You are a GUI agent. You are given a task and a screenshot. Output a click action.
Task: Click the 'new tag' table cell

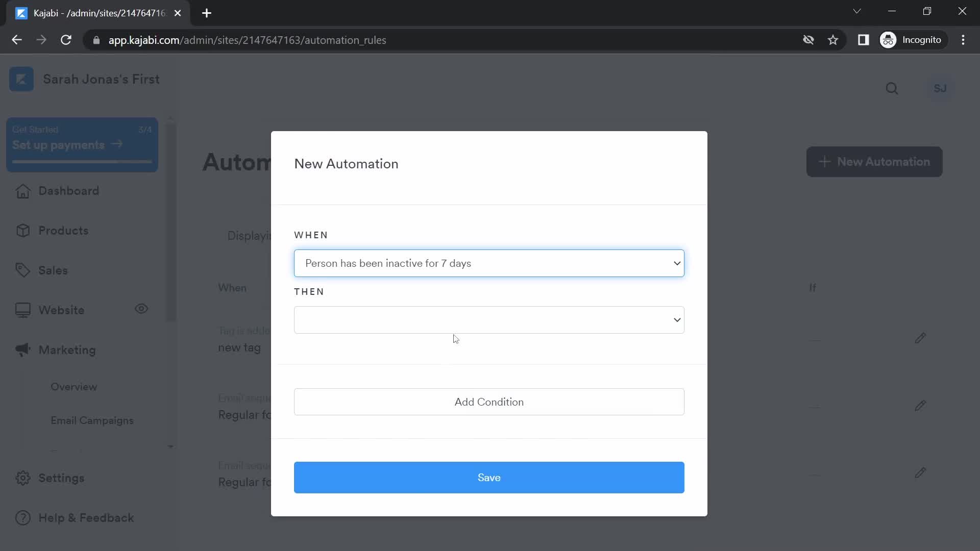click(x=239, y=347)
